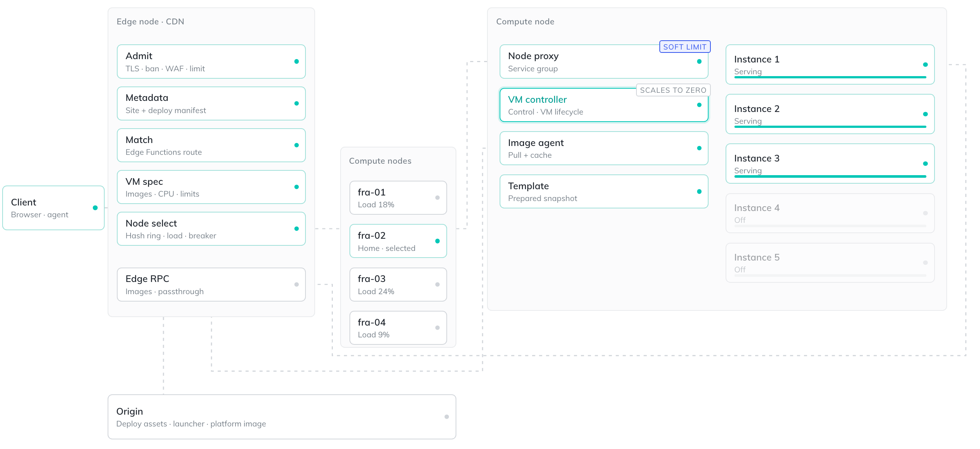
Task: Click the status dot on Node proxy
Action: click(699, 62)
